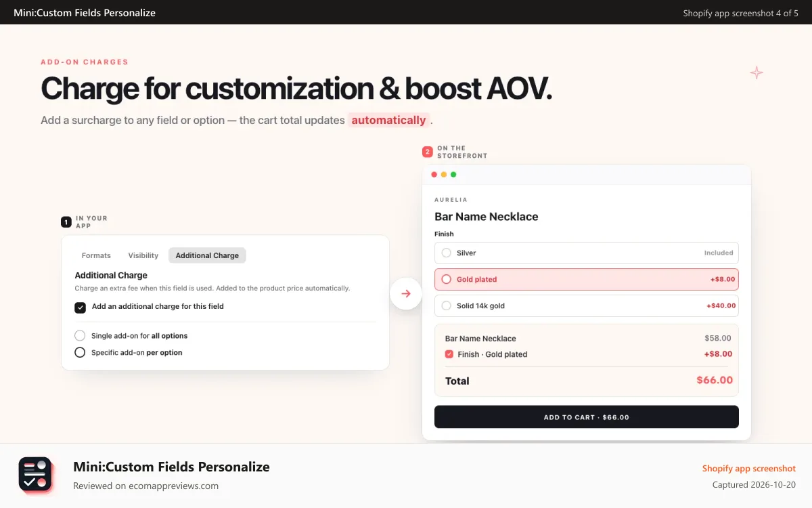This screenshot has width=812, height=508.
Task: Click 'Mini:Custom Fields Personalize' title in top bar
Action: pyautogui.click(x=85, y=13)
